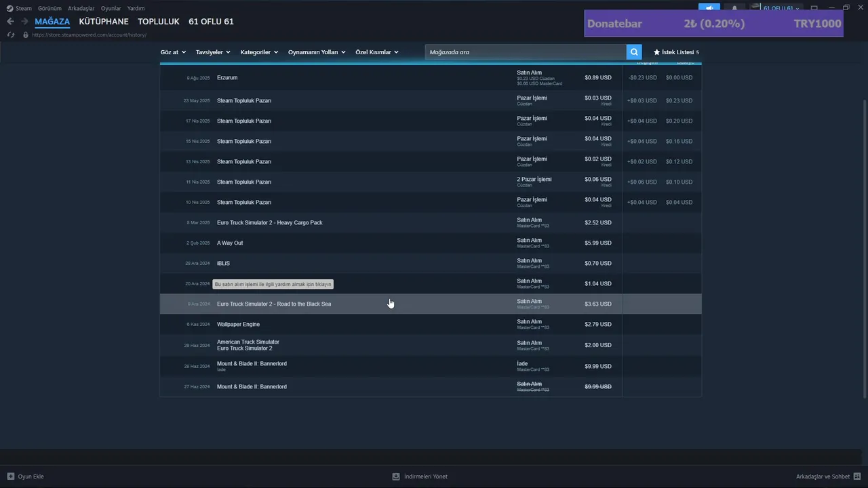This screenshot has width=868, height=488.
Task: Click the padlock icon beside URL
Action: pos(26,35)
